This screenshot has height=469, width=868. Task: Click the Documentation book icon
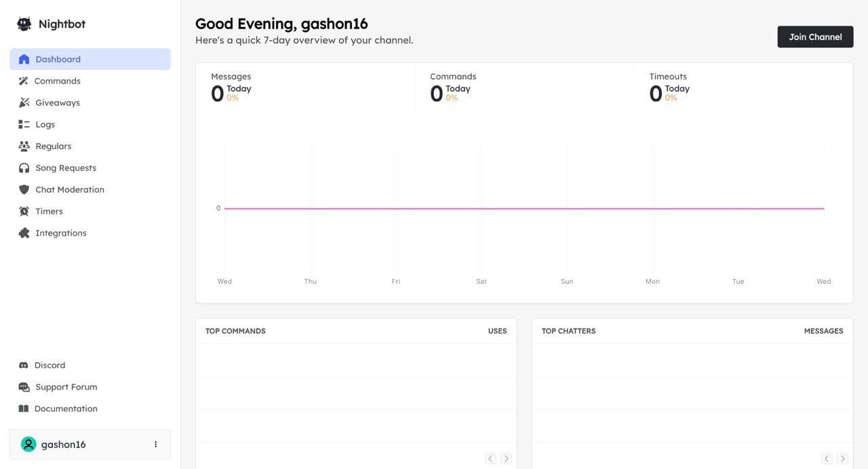[x=23, y=407]
